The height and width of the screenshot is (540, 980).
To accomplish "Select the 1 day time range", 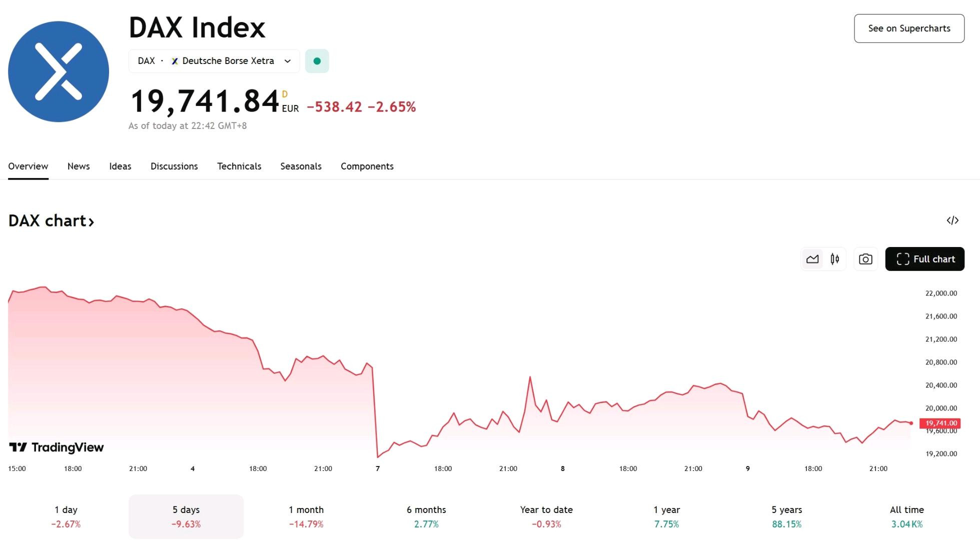I will (x=66, y=516).
